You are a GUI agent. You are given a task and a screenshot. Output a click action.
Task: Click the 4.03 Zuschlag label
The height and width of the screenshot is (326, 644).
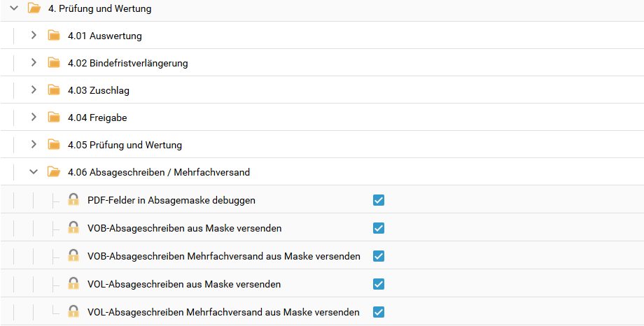pyautogui.click(x=99, y=90)
